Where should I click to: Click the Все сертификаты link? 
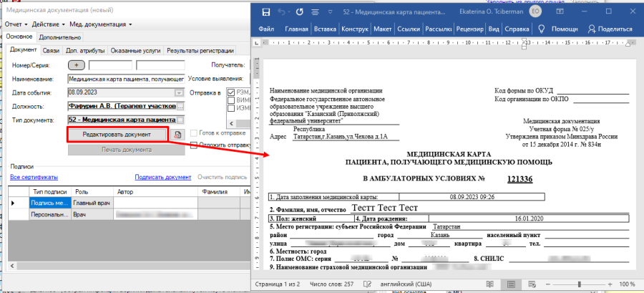click(34, 177)
